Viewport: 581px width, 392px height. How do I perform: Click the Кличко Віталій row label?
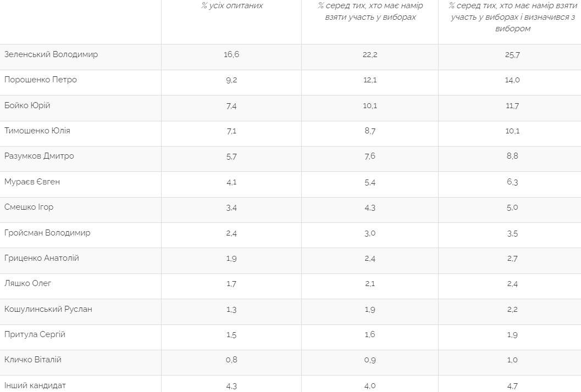click(33, 360)
